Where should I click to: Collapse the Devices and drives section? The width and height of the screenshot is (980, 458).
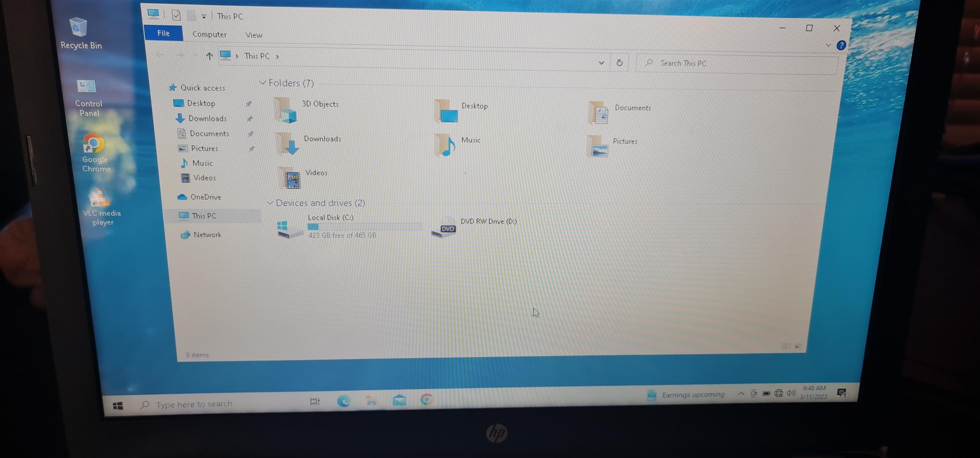269,203
